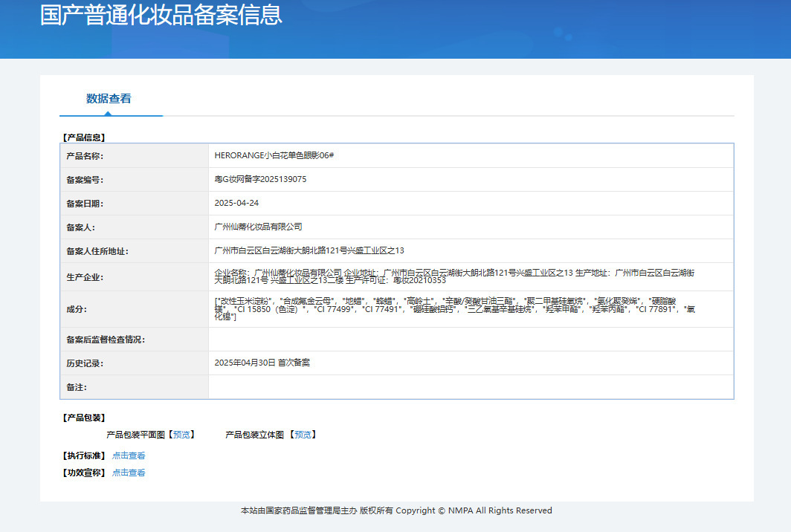Viewport: 791px width, 532px height.
Task: Click filer name 广州仙蒂化妆品有限公司
Action: pos(258,227)
